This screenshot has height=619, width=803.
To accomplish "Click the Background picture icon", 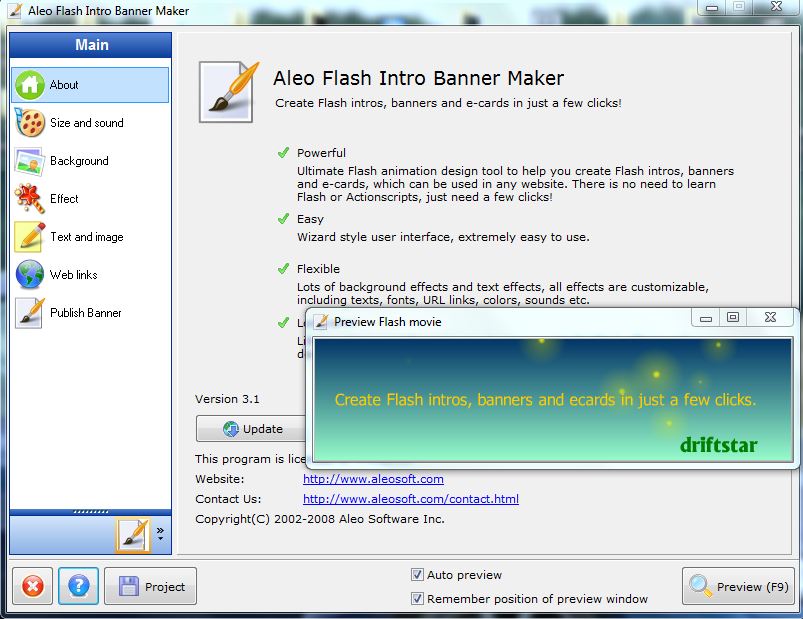I will (29, 161).
